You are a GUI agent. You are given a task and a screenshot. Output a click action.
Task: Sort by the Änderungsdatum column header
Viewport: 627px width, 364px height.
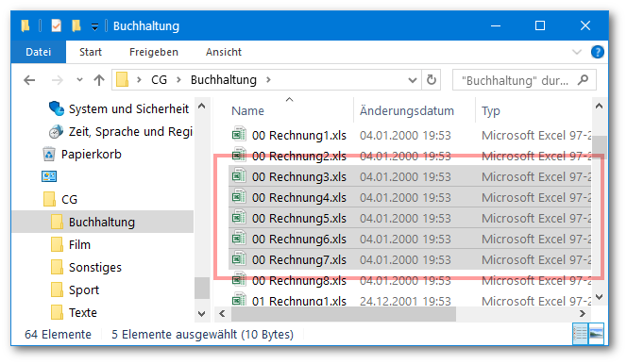pyautogui.click(x=407, y=111)
